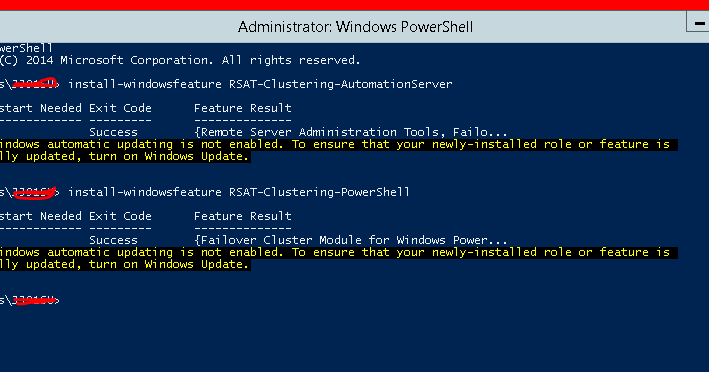Select the second install-windowsfeature command word
Screen dimensions: 709x372
click(x=145, y=192)
